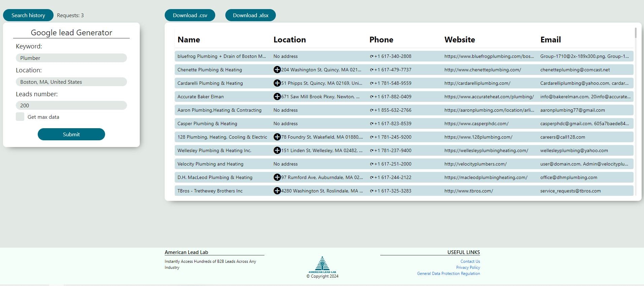Select Velocity Plumbing and Heating name cell
Viewport: 644px width, 286px height.
tap(210, 164)
